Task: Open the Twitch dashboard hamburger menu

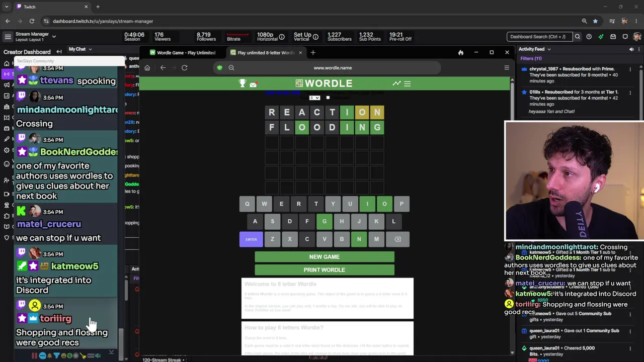Action: [8, 37]
